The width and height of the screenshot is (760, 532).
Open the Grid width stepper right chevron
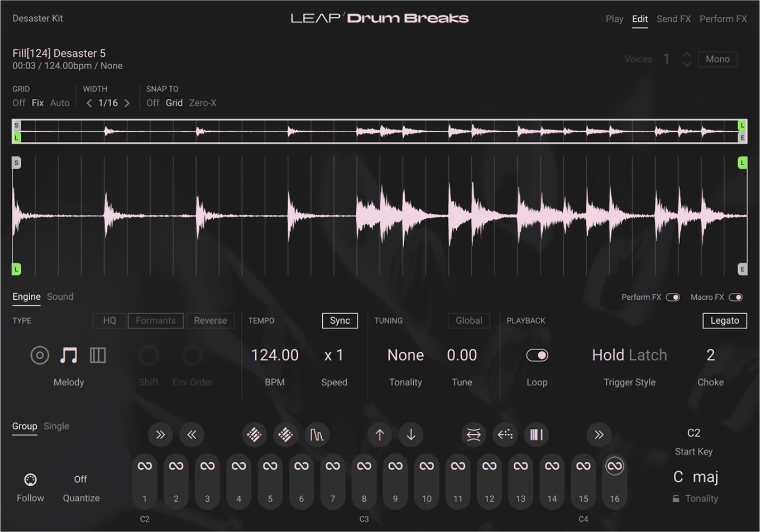[128, 103]
